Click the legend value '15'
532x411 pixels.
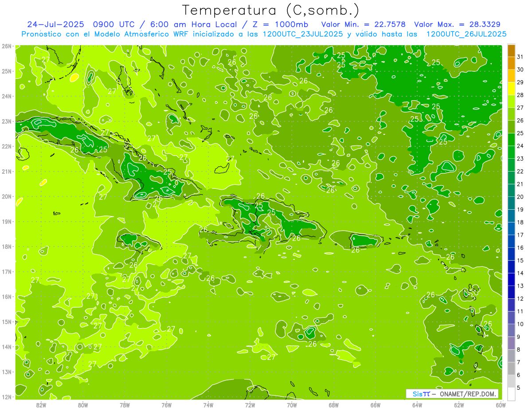tap(520, 260)
